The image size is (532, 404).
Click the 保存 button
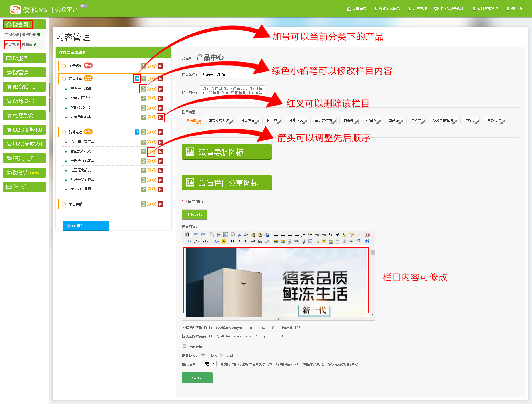[x=197, y=378]
